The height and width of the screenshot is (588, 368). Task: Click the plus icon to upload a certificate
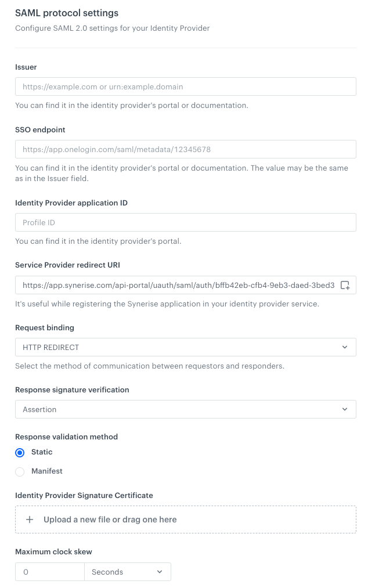coord(30,520)
